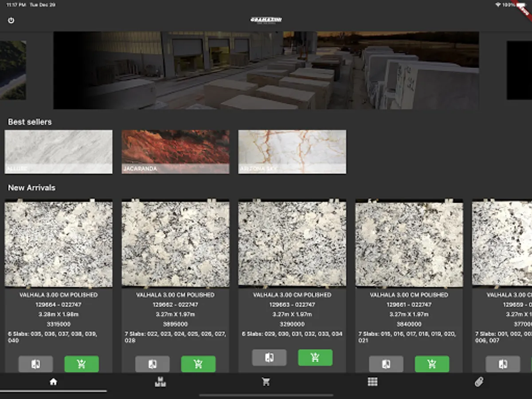View slab image of lot 129661
Screen dimensions: 532x399
point(409,243)
